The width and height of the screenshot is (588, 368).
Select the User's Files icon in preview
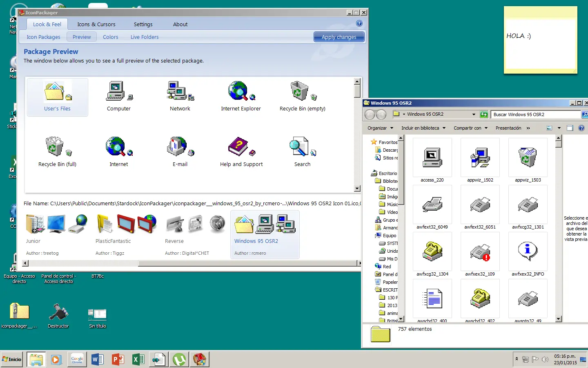(x=57, y=97)
